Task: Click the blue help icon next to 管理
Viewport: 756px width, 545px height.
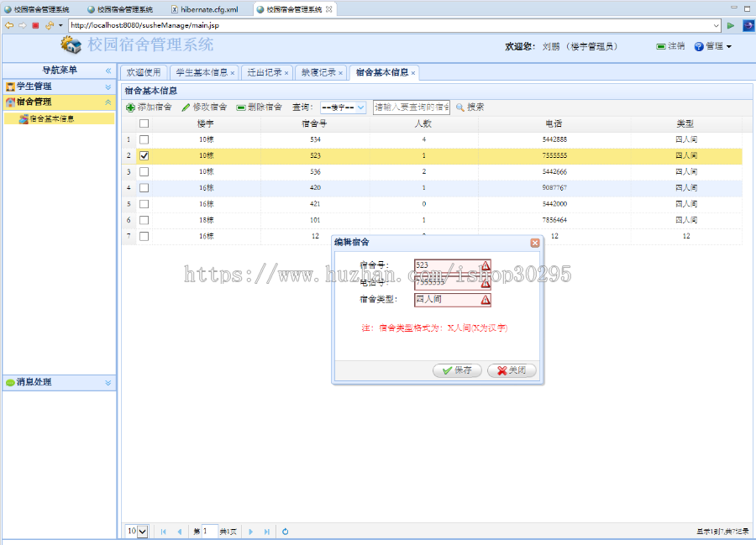Action: 699,46
